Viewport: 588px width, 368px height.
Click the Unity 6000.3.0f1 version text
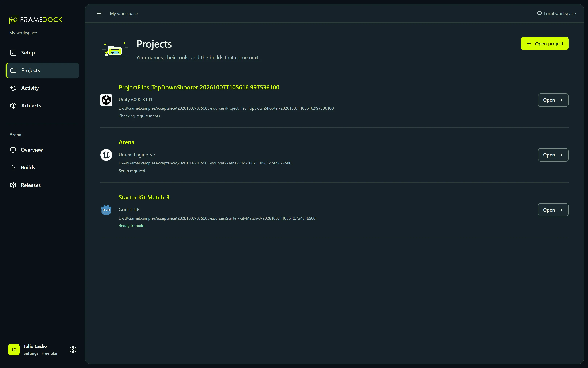pyautogui.click(x=136, y=100)
